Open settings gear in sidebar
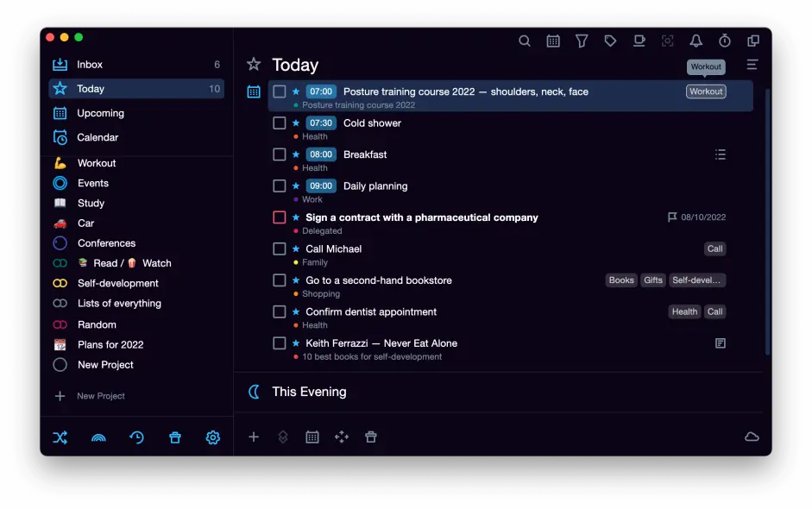 click(213, 437)
